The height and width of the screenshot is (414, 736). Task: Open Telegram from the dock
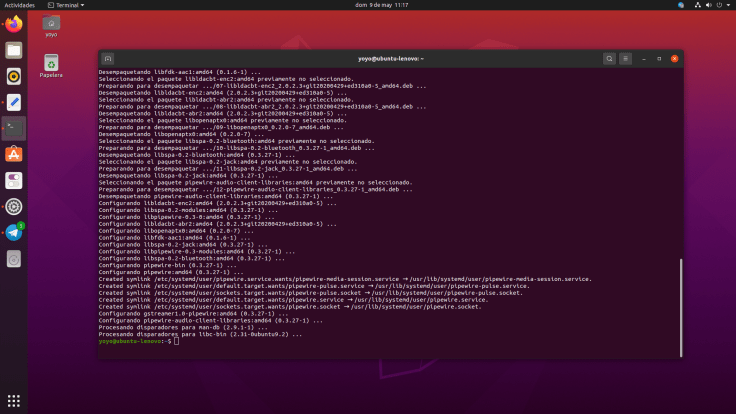(x=14, y=232)
